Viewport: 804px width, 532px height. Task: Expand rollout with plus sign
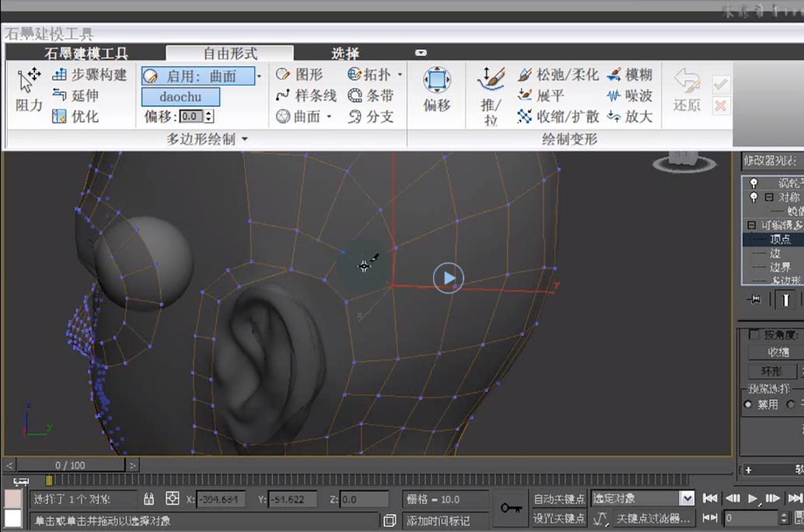(x=748, y=470)
